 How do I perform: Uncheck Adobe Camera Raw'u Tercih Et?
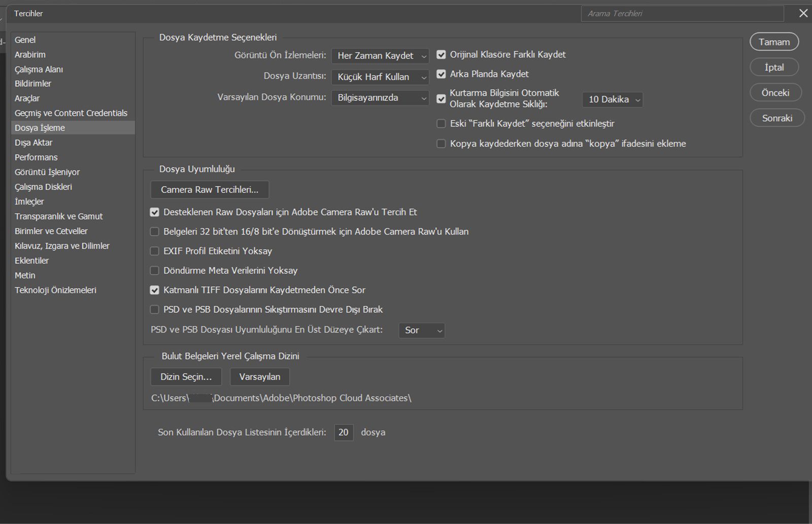click(155, 212)
